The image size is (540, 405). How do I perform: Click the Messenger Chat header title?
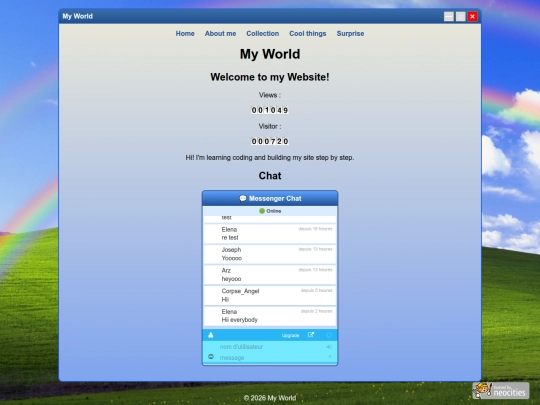pos(275,198)
